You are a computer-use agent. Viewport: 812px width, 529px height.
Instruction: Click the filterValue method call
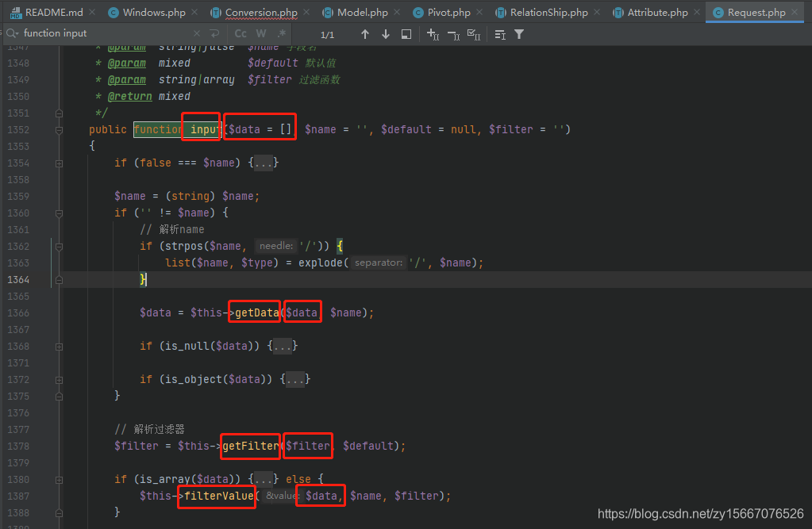[219, 496]
